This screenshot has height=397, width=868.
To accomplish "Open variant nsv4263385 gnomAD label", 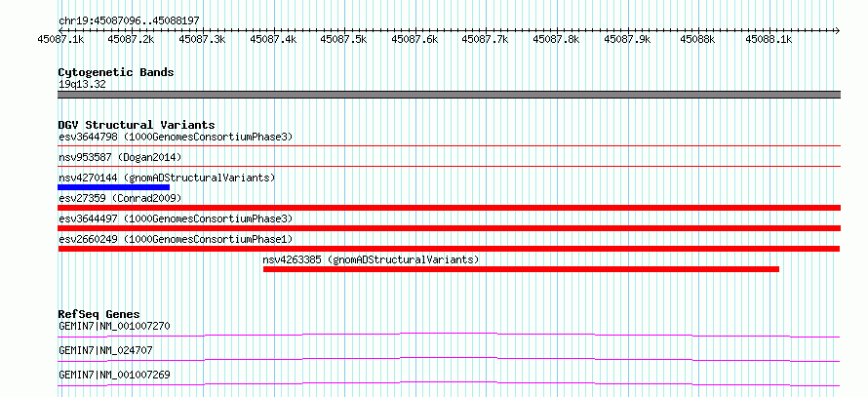I will (371, 259).
